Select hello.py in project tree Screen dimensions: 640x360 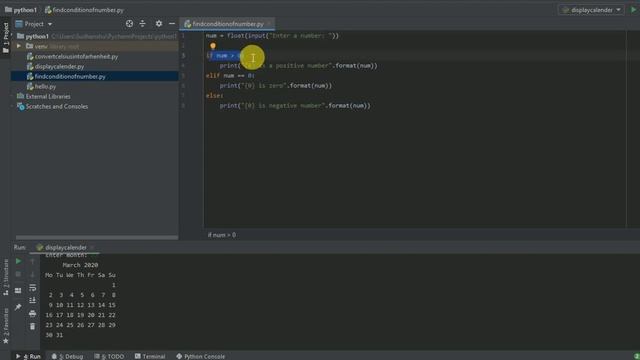coord(45,87)
